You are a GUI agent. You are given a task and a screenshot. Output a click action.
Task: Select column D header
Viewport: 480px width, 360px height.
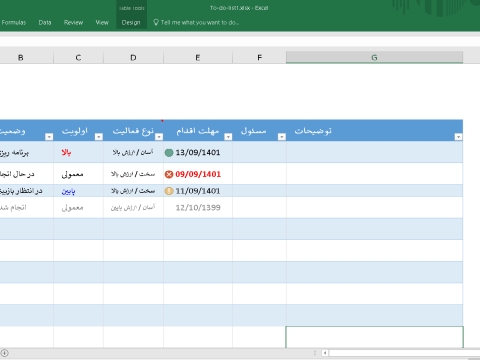coord(133,57)
